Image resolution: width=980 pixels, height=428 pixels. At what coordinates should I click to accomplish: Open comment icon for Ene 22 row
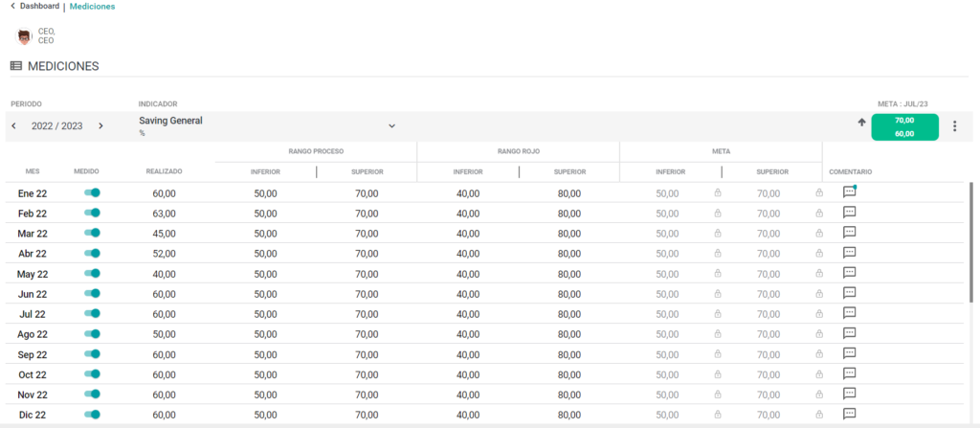tap(850, 192)
